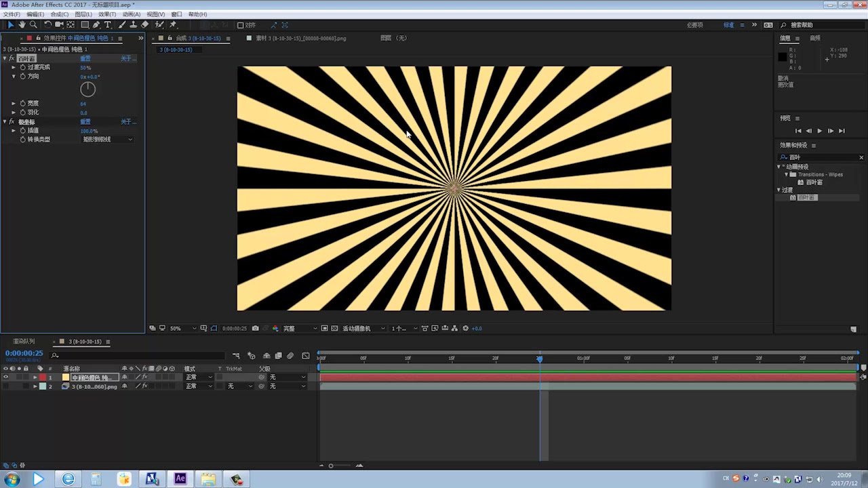Open the 文件(F) menu
The image size is (868, 488).
coord(12,14)
